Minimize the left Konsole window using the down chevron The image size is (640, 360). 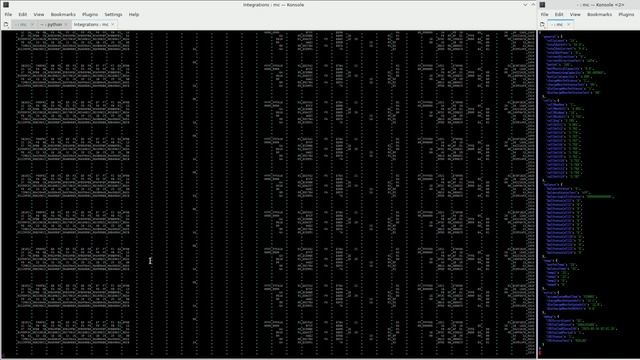(525, 5)
